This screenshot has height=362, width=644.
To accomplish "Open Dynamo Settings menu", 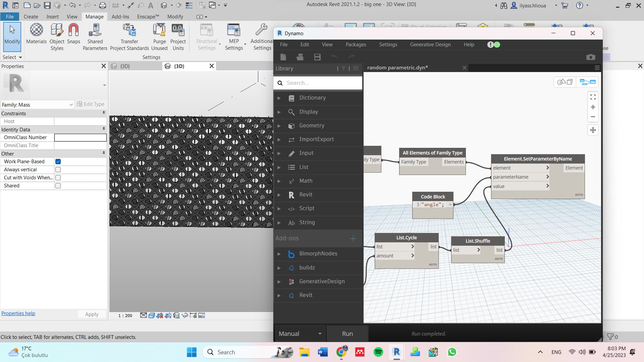I will pyautogui.click(x=388, y=45).
